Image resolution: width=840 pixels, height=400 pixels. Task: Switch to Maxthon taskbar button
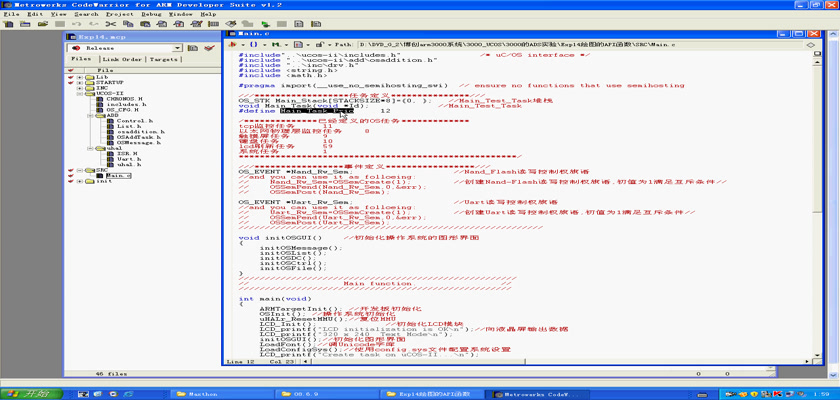click(x=223, y=394)
